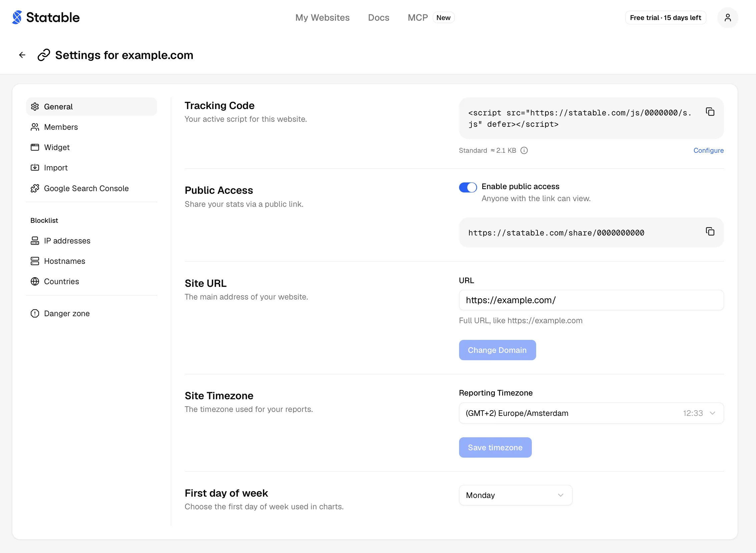Select the Widget settings tab

point(91,147)
